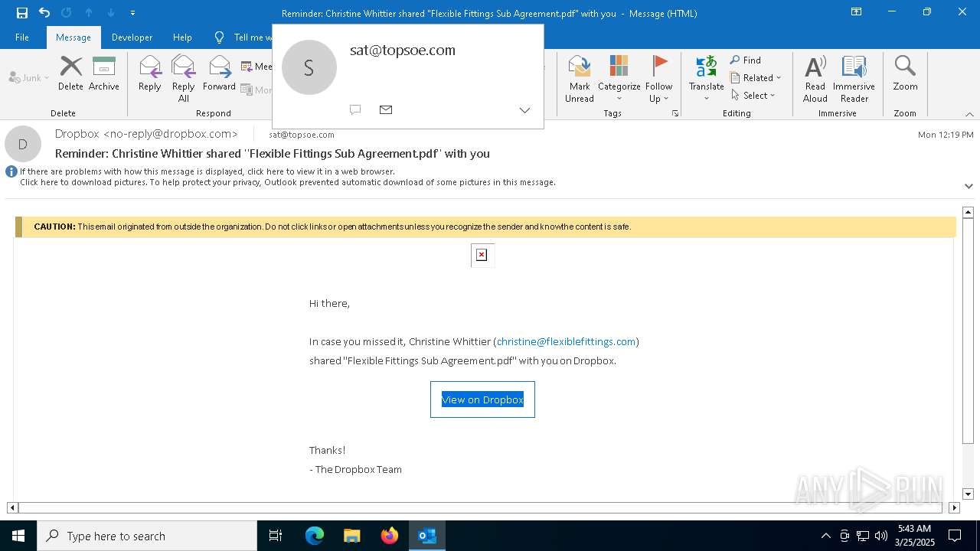Click the Reply icon

click(x=149, y=73)
